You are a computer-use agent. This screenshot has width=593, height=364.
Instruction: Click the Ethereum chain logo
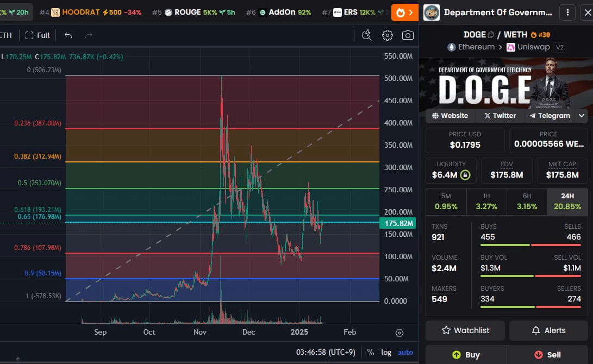point(452,47)
